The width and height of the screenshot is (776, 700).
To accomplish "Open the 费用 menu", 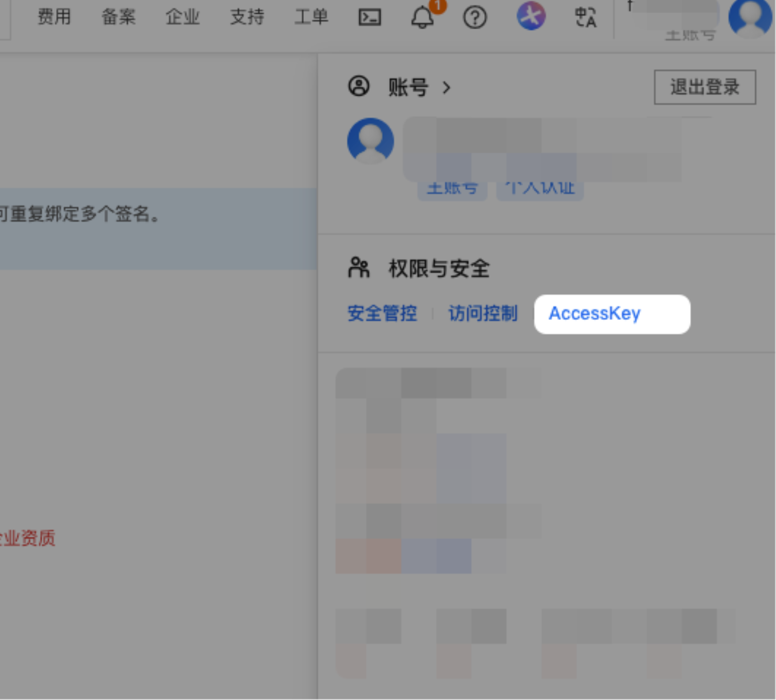I will click(x=54, y=17).
